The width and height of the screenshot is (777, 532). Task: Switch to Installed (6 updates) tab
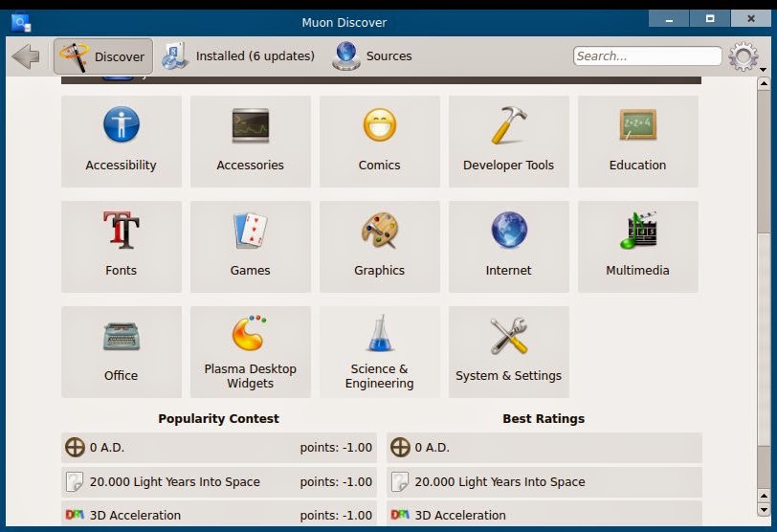238,55
